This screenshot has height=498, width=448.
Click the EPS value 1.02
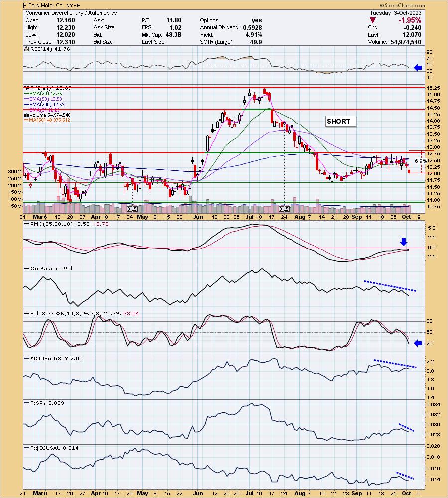pos(176,27)
